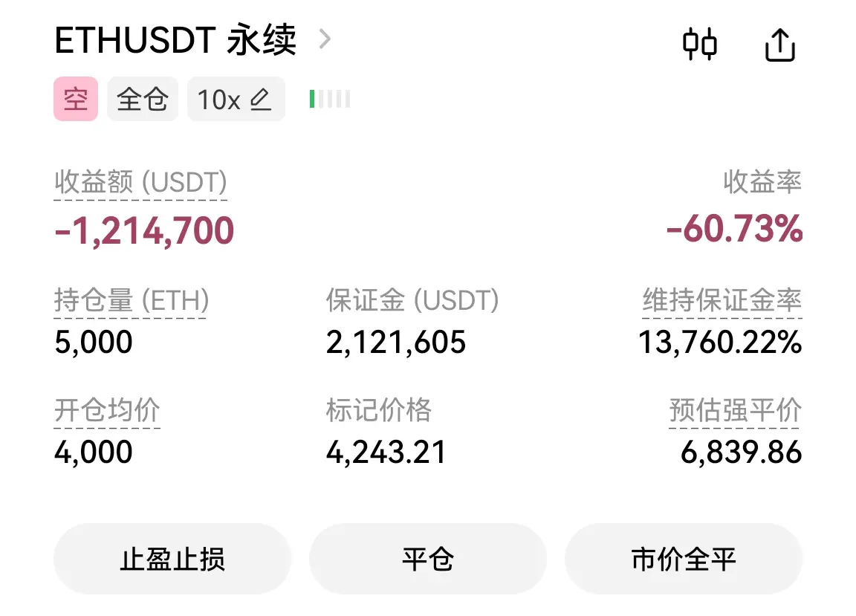Tap the 持仓量 (ETH) label

pos(132,300)
